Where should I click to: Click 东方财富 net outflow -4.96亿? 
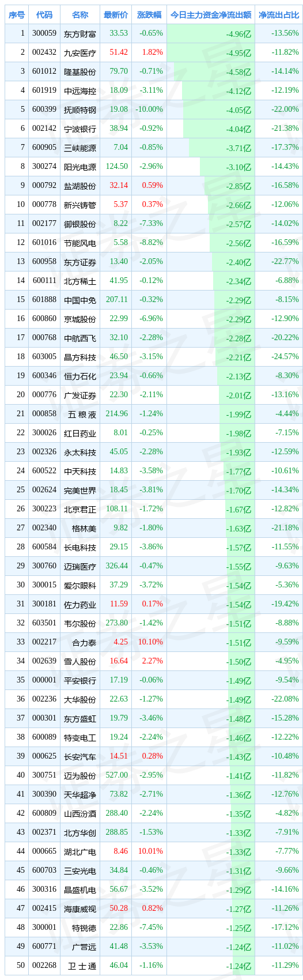click(x=239, y=34)
